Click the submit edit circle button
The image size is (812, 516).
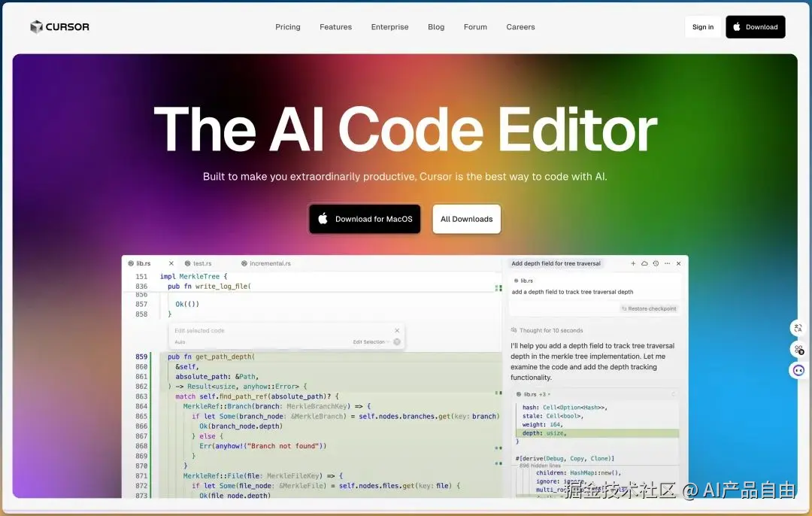pos(397,342)
